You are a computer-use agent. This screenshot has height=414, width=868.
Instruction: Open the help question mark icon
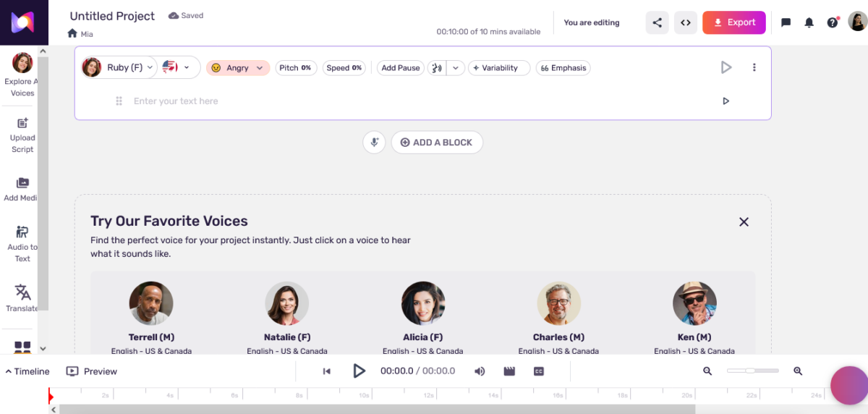(832, 22)
